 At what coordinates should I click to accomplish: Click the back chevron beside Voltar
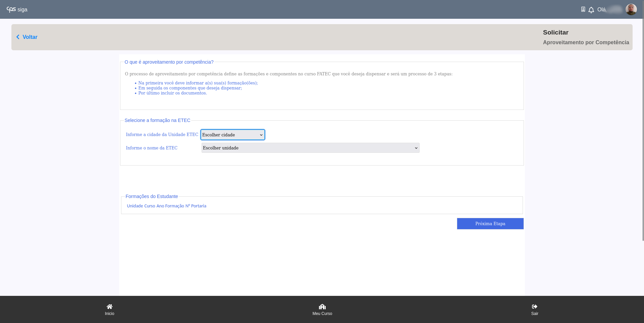pyautogui.click(x=18, y=37)
